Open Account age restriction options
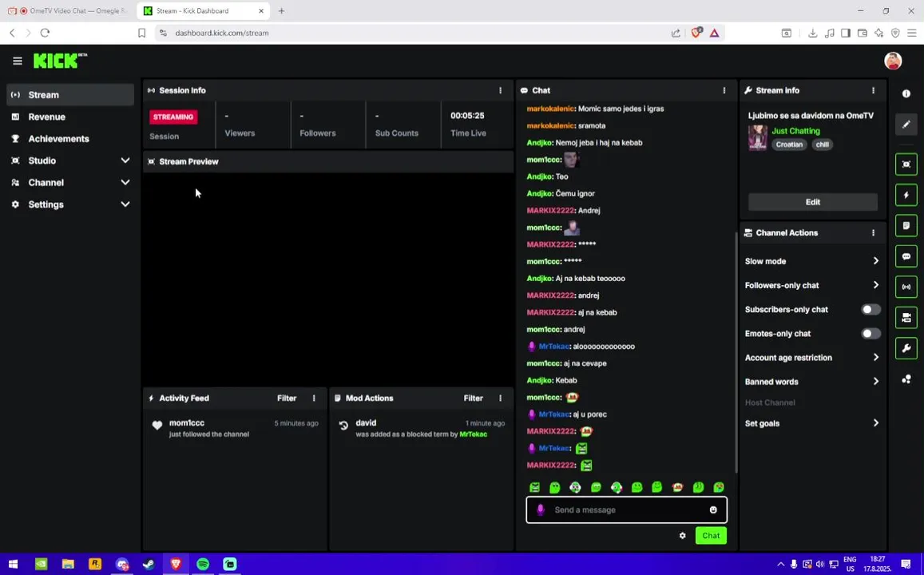This screenshot has height=575, width=924. 813,358
